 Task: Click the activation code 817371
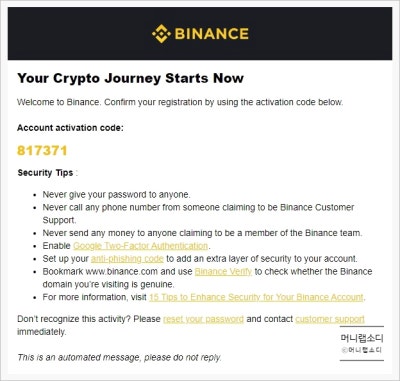42,151
